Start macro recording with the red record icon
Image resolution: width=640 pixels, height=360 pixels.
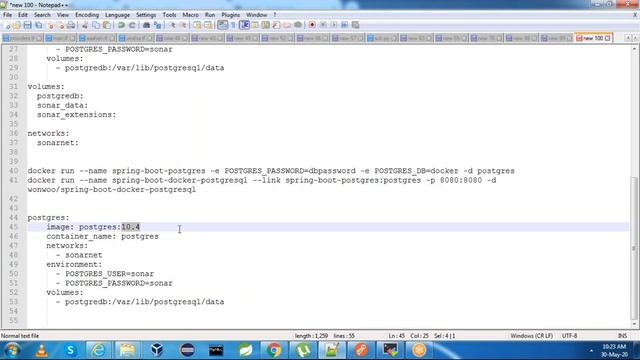coord(312,25)
